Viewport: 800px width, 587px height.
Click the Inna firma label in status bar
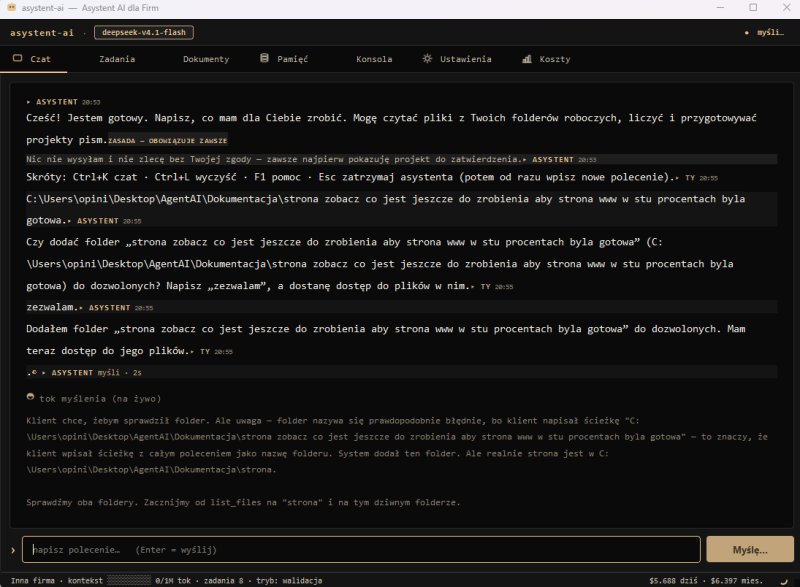(33, 580)
